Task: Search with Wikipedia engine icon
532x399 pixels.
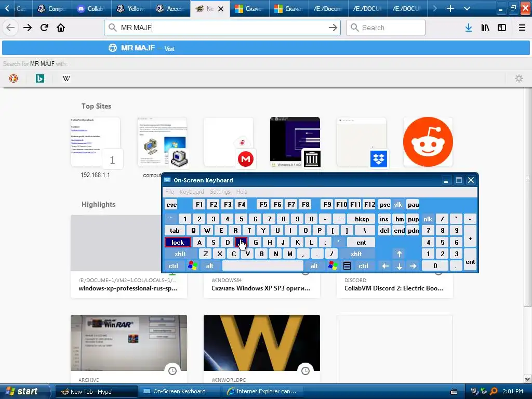Action: pyautogui.click(x=66, y=79)
